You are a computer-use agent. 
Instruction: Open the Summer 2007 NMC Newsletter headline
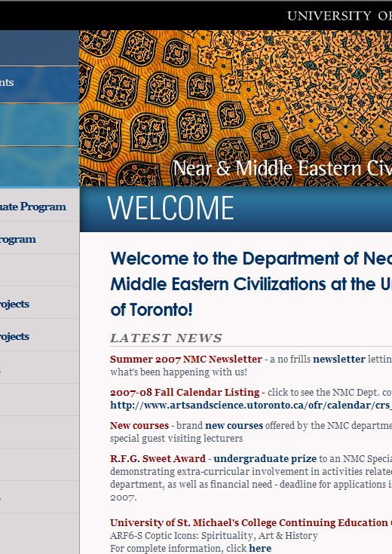(x=186, y=359)
